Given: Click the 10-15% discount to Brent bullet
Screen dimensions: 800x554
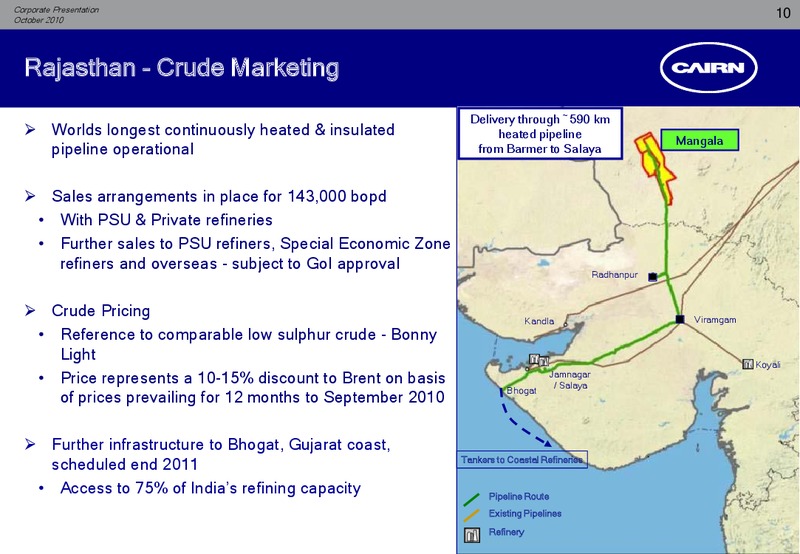Looking at the screenshot, I should tap(253, 388).
